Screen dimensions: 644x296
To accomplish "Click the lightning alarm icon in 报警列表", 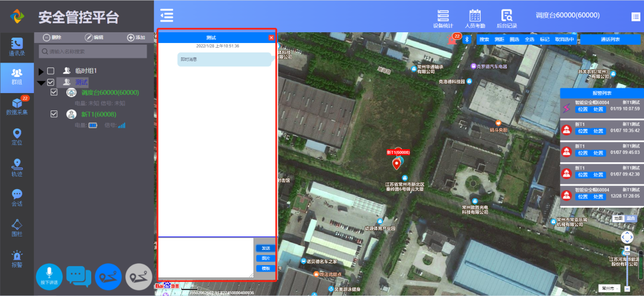I will (x=567, y=107).
